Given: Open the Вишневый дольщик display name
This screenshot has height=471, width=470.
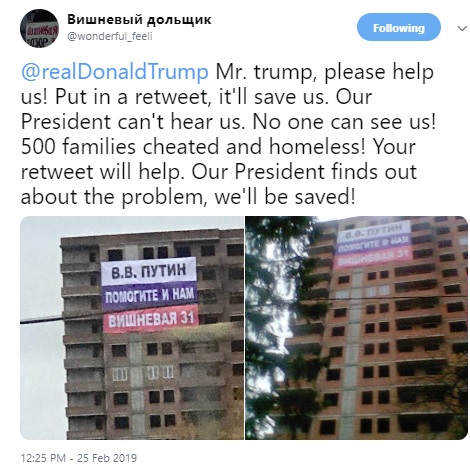Looking at the screenshot, I should coord(139,20).
